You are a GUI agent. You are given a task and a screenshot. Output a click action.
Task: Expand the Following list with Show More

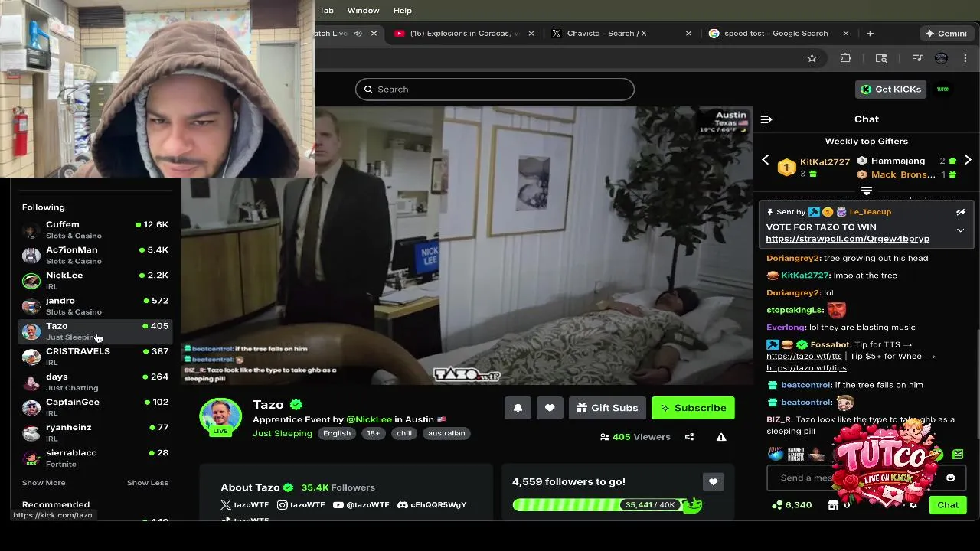click(44, 483)
